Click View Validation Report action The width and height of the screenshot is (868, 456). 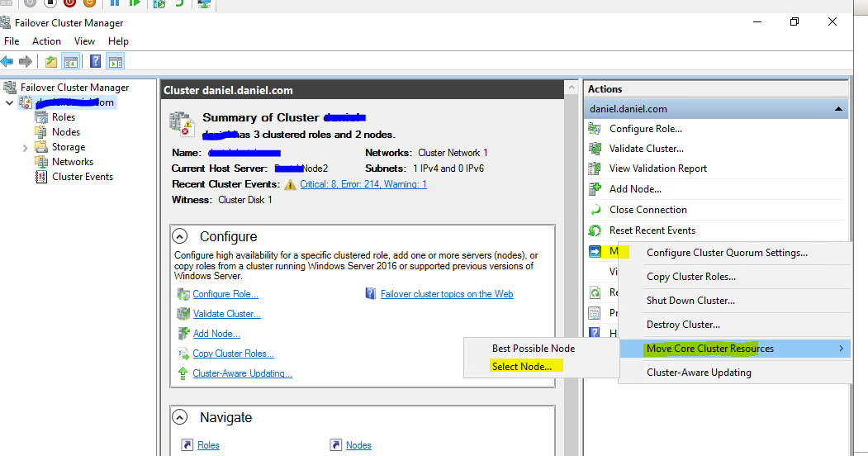click(657, 169)
